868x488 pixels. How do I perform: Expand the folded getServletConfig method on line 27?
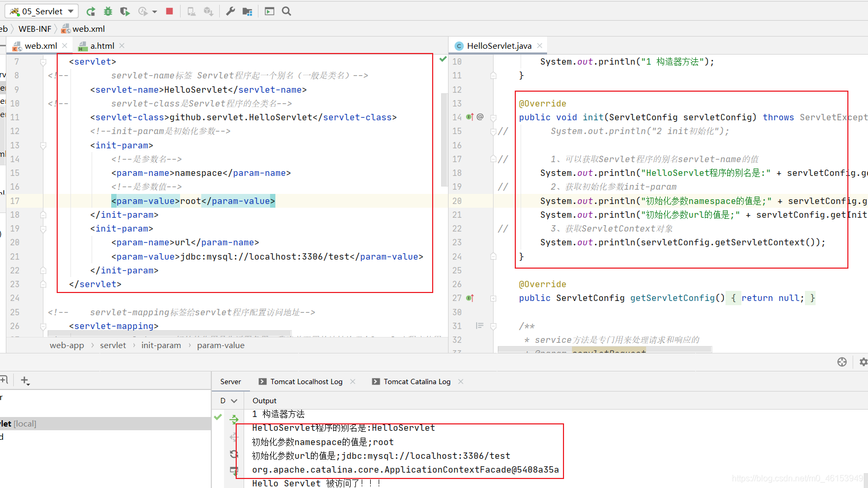tap(493, 298)
